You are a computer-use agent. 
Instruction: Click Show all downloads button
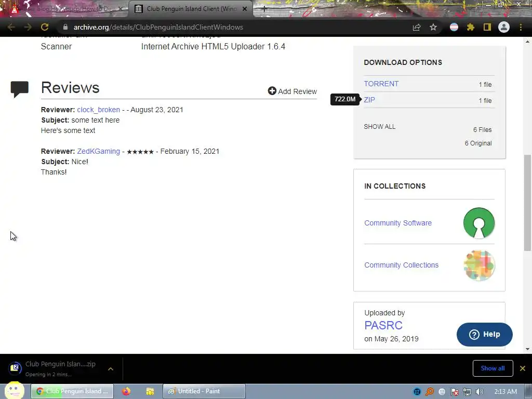pos(493,368)
